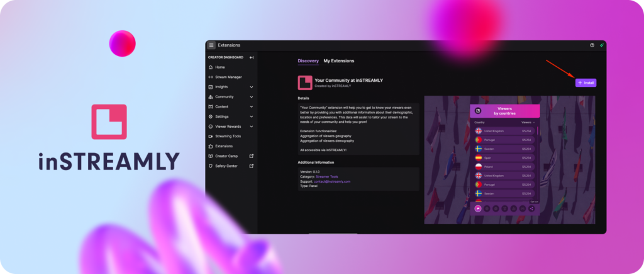
Task: Click the Spain flag in the viewers list
Action: 479,157
